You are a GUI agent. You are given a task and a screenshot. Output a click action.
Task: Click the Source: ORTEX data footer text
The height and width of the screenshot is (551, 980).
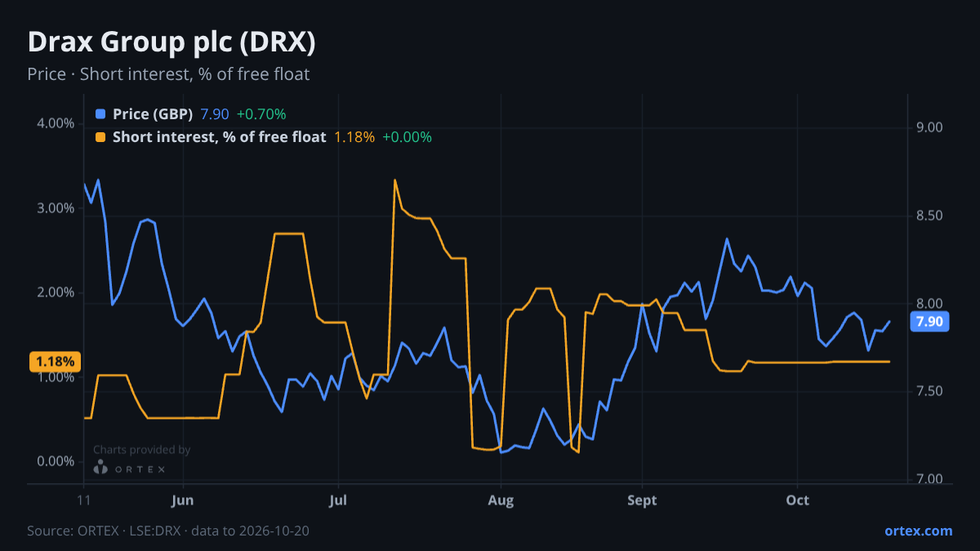tap(168, 531)
